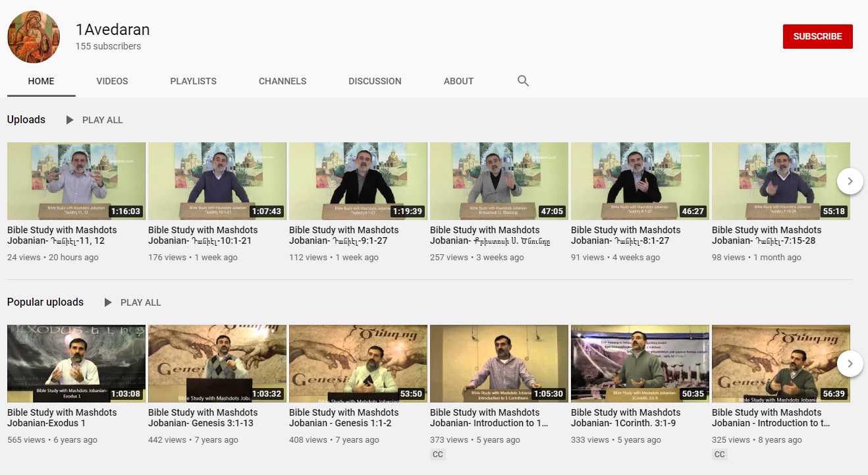Click CC badge under Introduction to 1 Corinthians video

pos(437,455)
